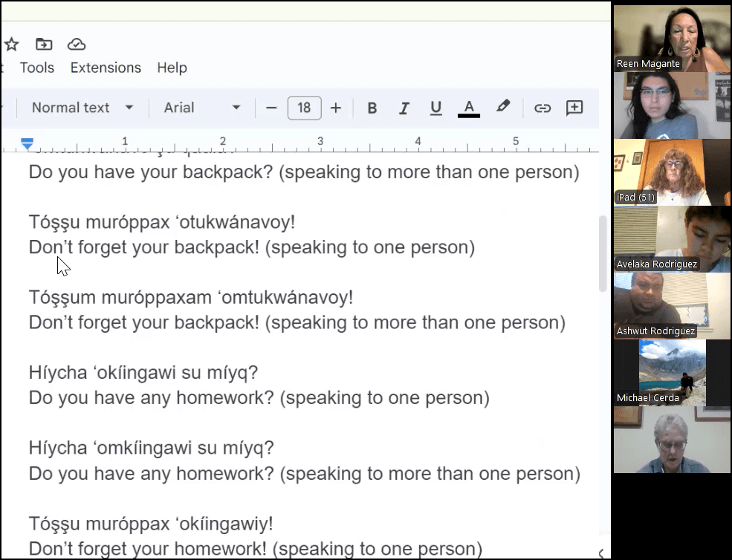Expand the Arial font dropdown
The image size is (732, 560).
click(x=202, y=108)
